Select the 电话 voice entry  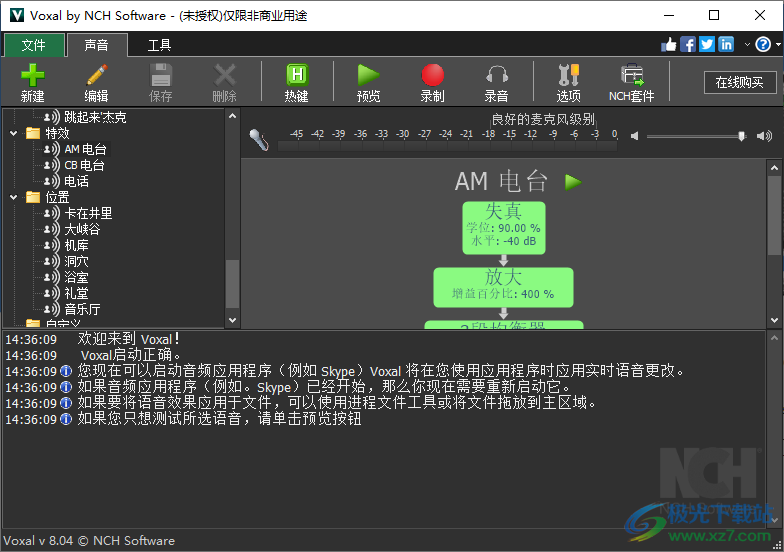point(76,182)
